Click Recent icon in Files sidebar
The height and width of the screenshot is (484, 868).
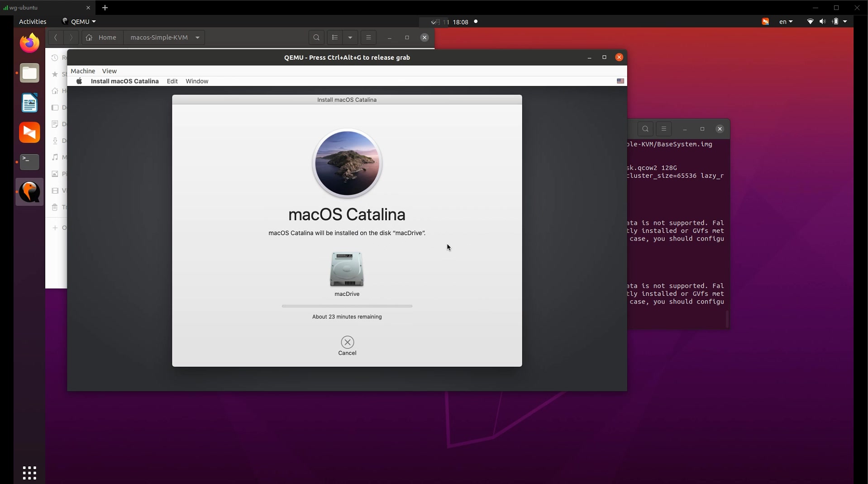point(55,58)
